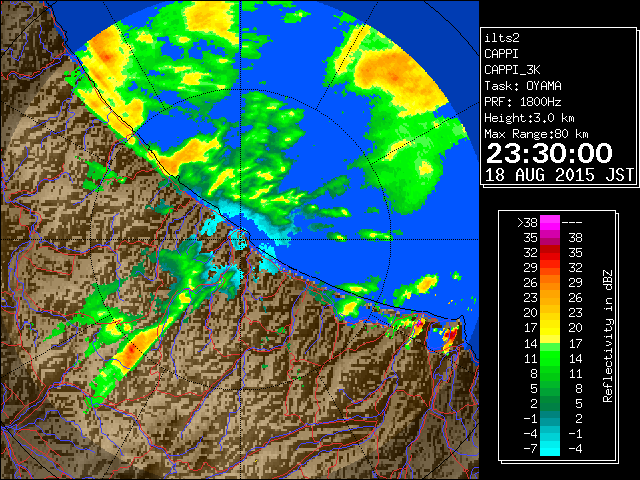Pick the green 8 to 11 dBZ swatch

tap(550, 373)
